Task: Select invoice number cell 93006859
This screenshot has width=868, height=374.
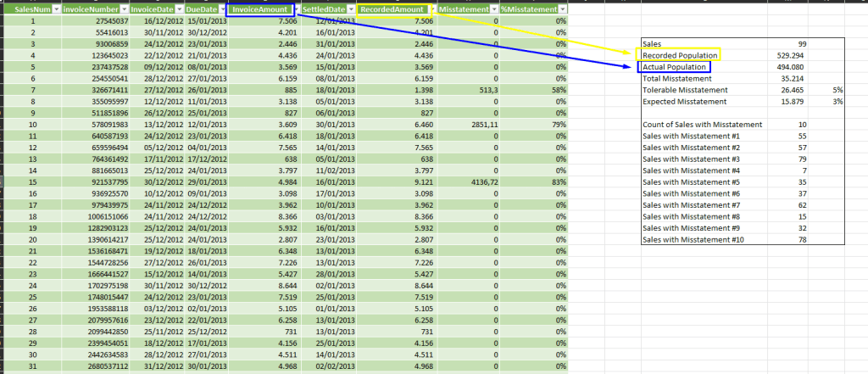Action: pyautogui.click(x=95, y=44)
